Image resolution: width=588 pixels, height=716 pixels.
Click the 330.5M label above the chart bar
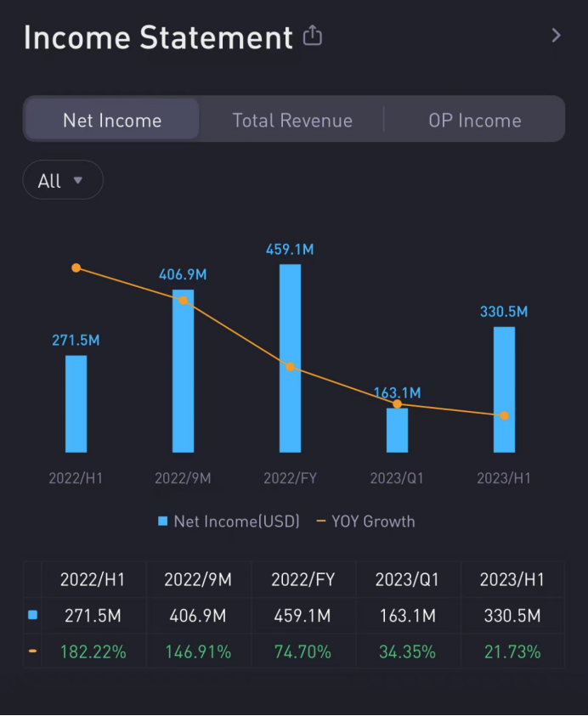504,312
